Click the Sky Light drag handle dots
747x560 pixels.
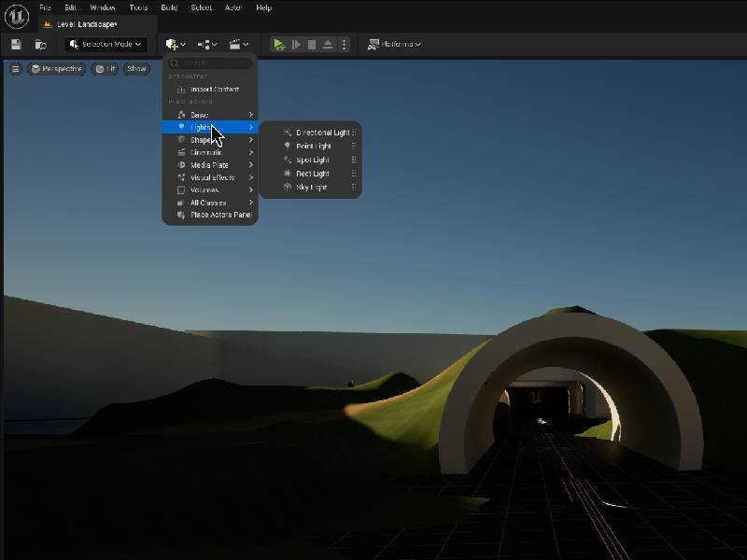pyautogui.click(x=354, y=188)
